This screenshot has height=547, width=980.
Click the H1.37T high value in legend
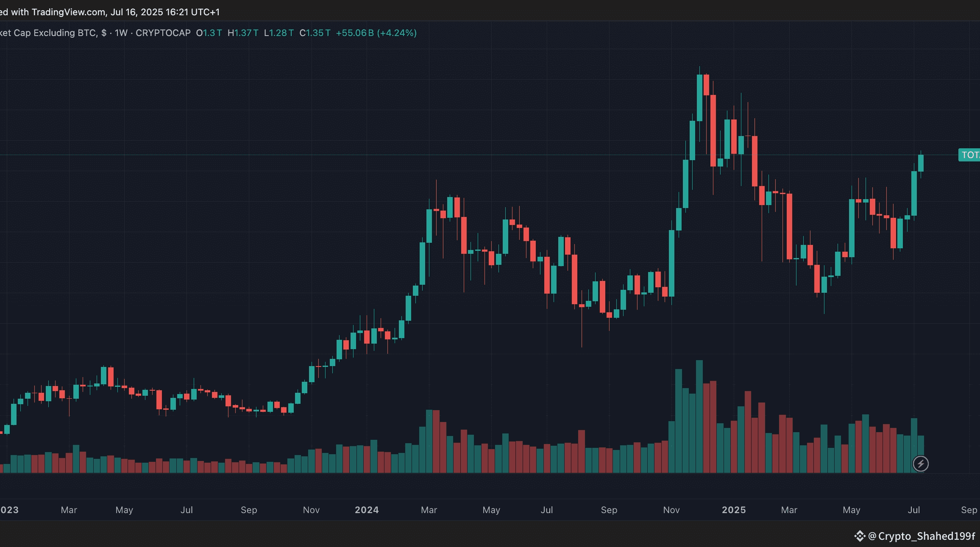(x=243, y=33)
